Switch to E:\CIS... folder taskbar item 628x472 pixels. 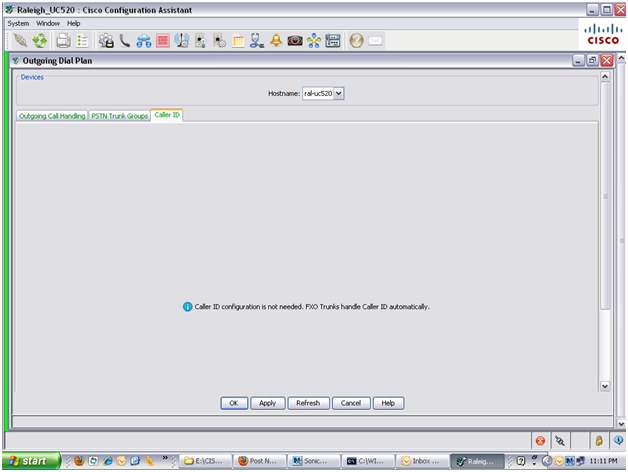coord(205,461)
